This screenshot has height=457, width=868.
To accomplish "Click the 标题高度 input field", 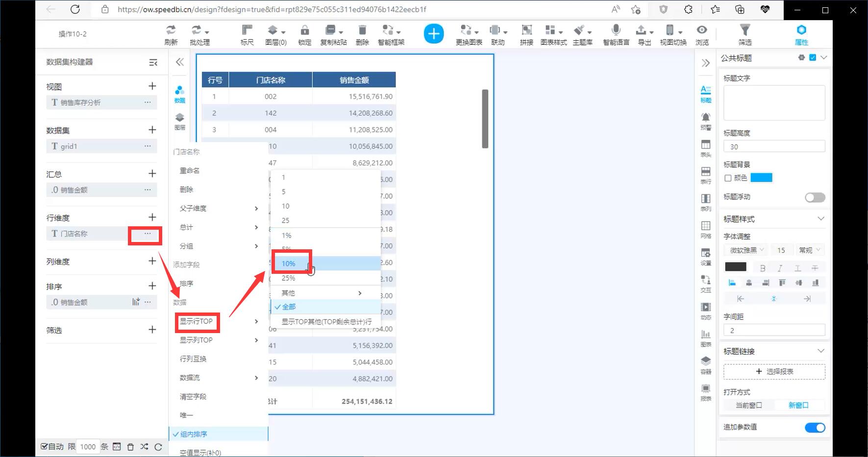I will click(x=774, y=147).
